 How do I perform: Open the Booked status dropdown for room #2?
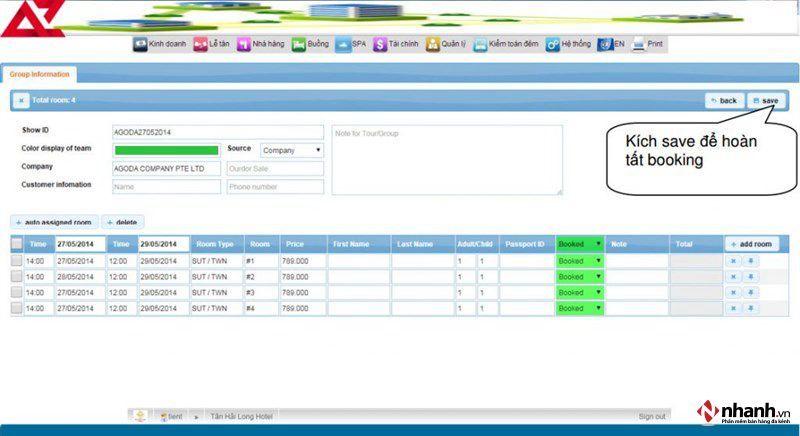pyautogui.click(x=580, y=277)
